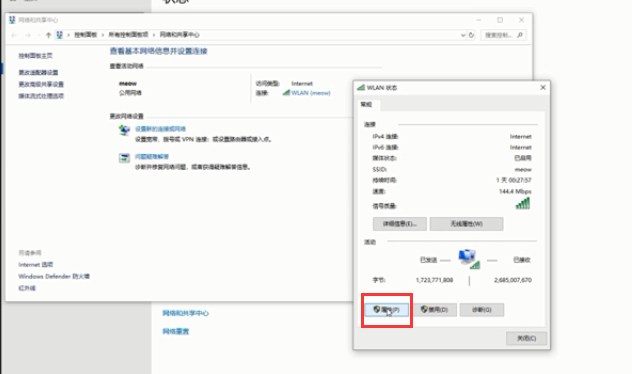Select 所有控制面板项 in the breadcrumb
632x374 pixels.
point(128,35)
